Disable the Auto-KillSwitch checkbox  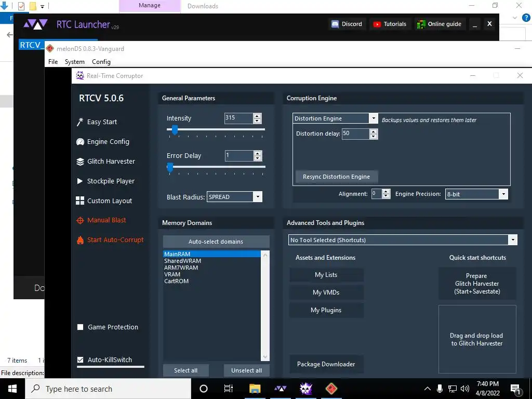point(81,360)
